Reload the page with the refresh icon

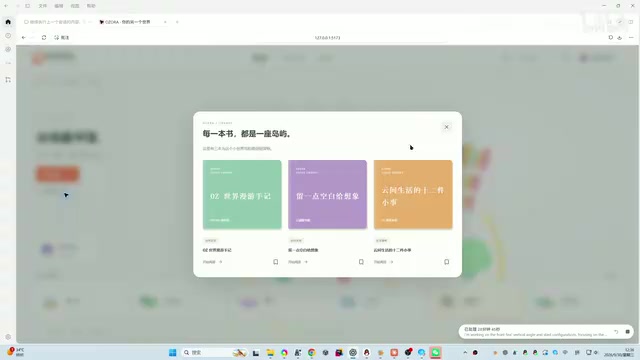coord(44,38)
